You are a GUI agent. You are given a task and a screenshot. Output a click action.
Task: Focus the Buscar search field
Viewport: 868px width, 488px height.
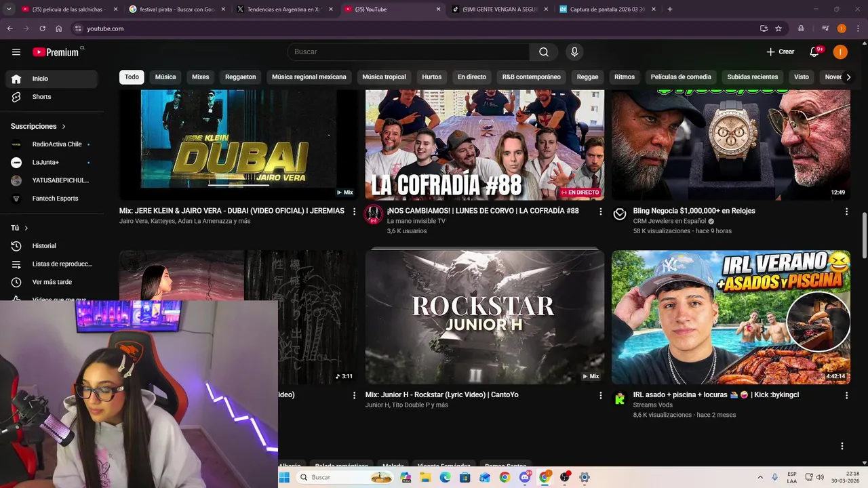click(408, 52)
